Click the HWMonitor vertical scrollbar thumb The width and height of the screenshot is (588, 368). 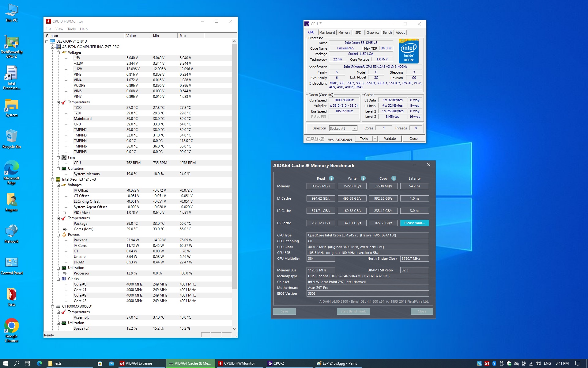[x=234, y=166]
